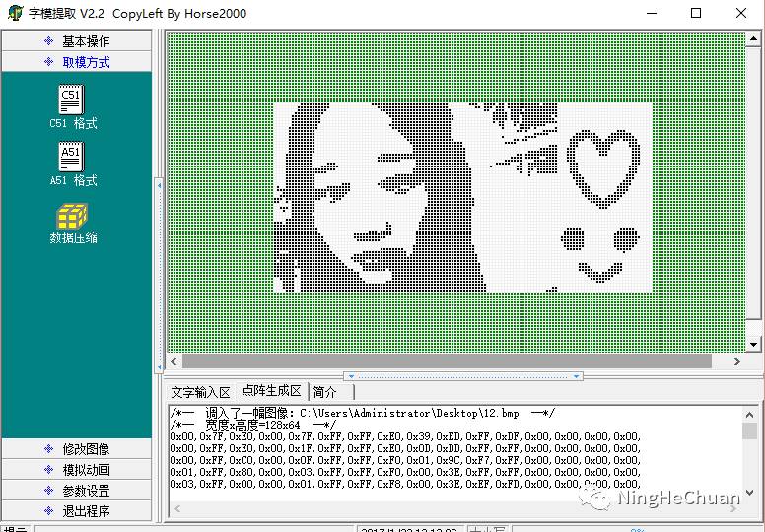Click the A51 格式 icon
765x532 pixels.
pyautogui.click(x=72, y=157)
